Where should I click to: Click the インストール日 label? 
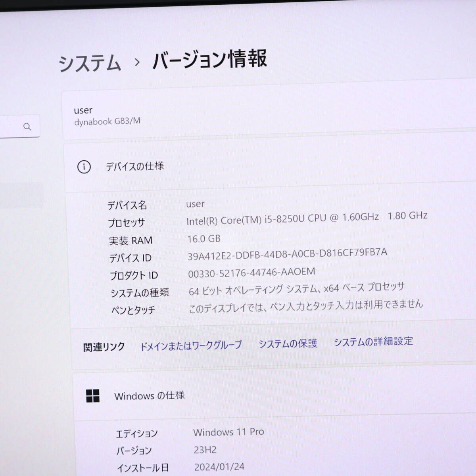142,468
